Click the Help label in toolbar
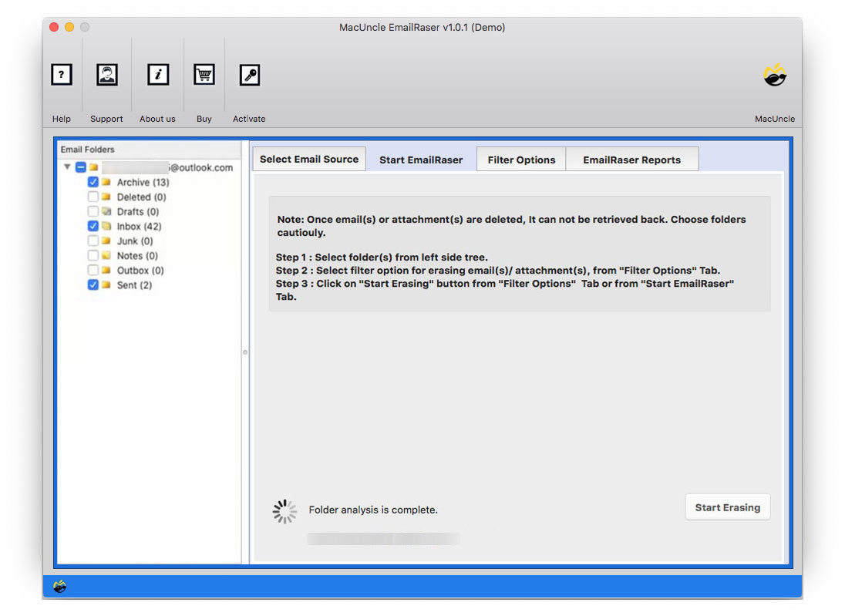 [x=62, y=119]
